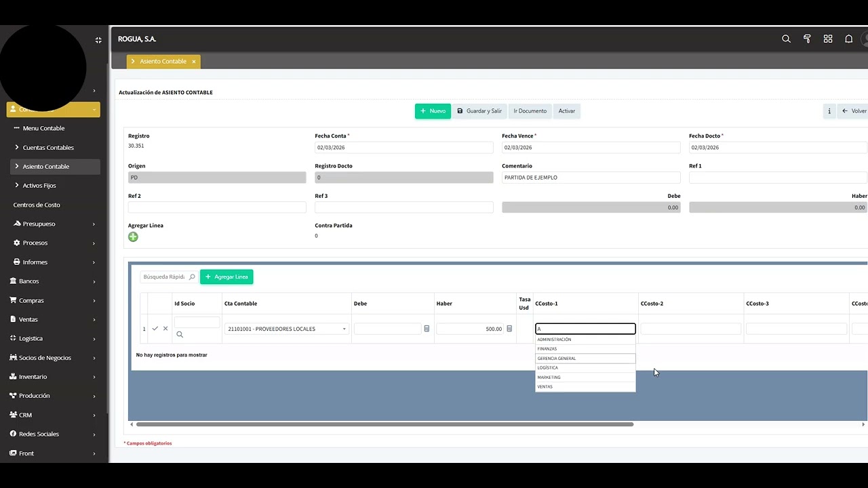
Task: Close the Asiento Contable tab
Action: point(193,62)
